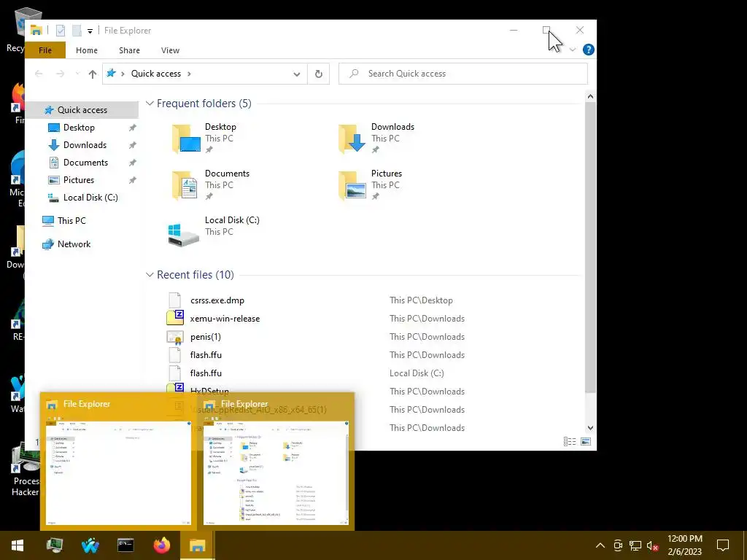747x560 pixels.
Task: Select the Desktop folder icon in Frequent folders
Action: click(186, 139)
